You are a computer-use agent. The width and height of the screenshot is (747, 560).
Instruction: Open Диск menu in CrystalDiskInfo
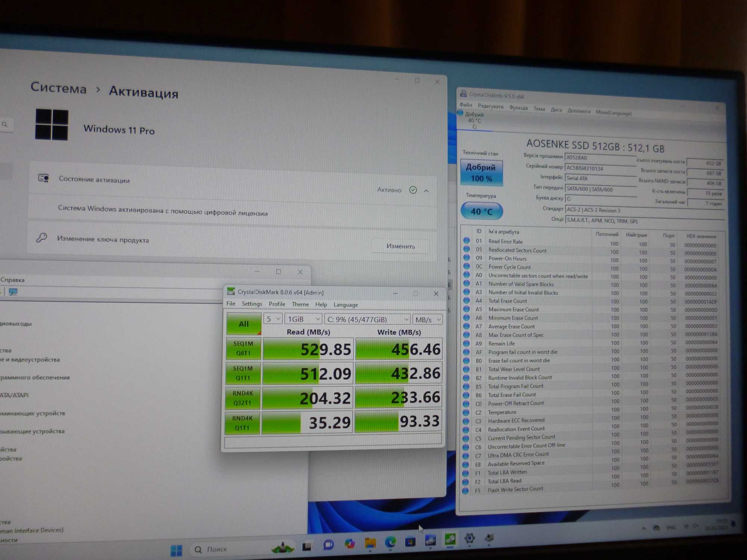pyautogui.click(x=556, y=110)
